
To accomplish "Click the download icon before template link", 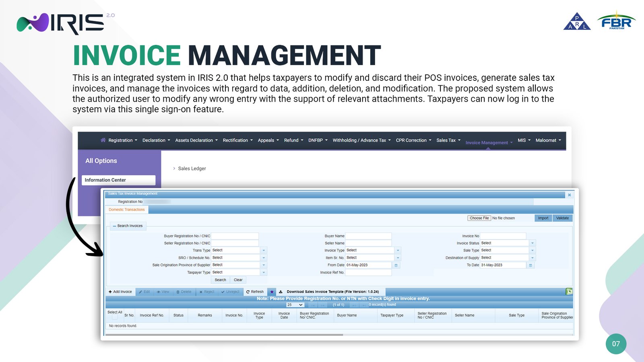I will pos(281,292).
